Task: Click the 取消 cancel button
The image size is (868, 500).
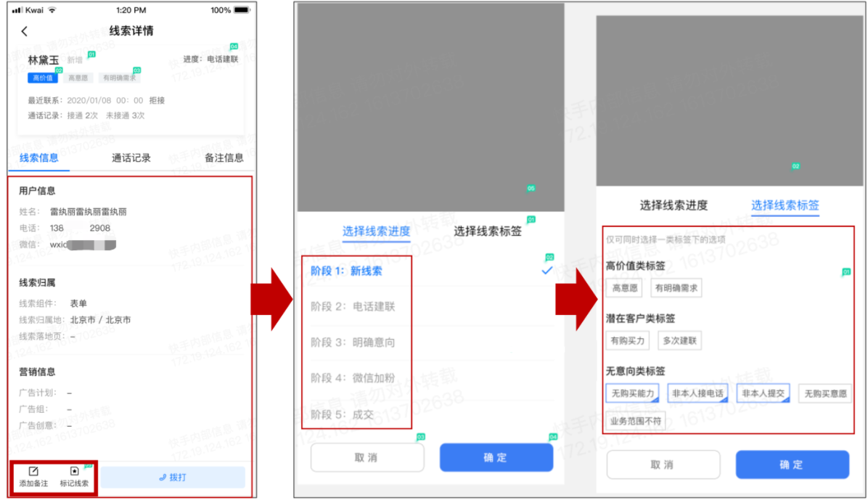Action: click(x=368, y=457)
